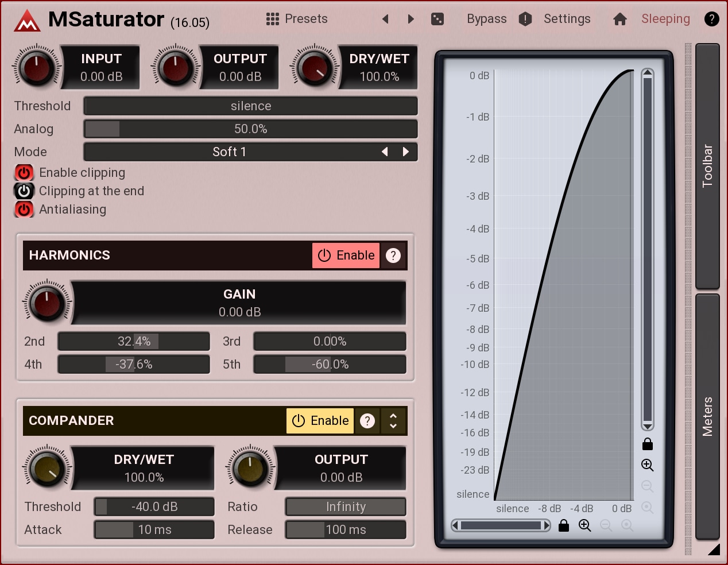
Task: Click the Ratio Infinity slider
Action: click(346, 507)
